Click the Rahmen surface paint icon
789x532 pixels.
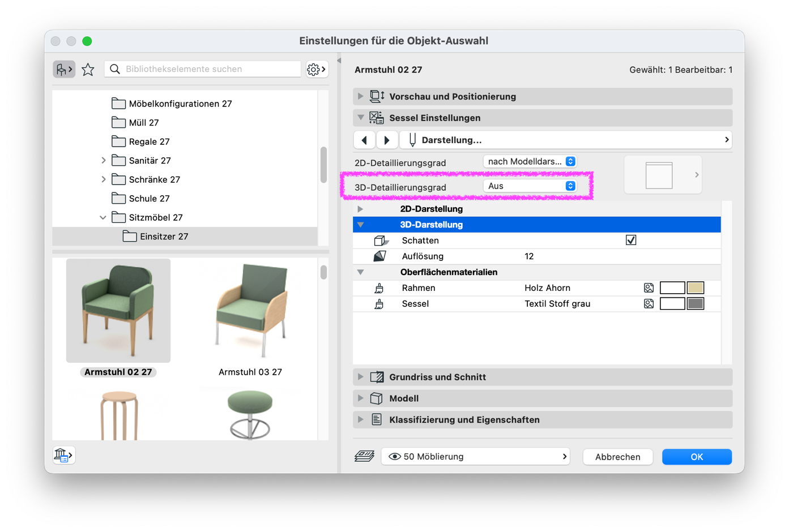(x=379, y=288)
